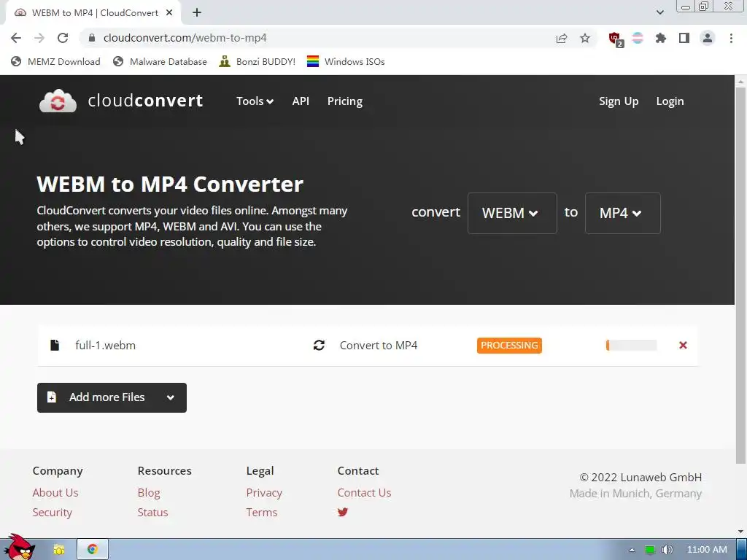Open the Status footer link
Viewport: 747px width, 560px height.
(152, 513)
